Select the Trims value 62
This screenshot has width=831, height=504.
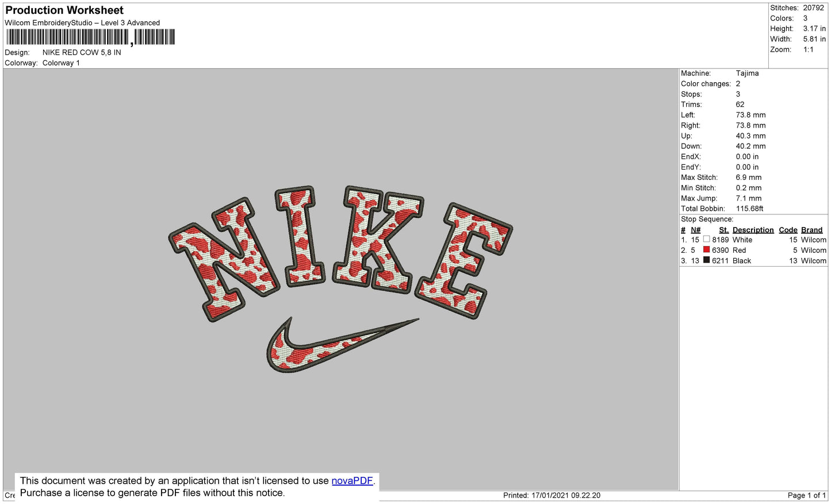[740, 105]
